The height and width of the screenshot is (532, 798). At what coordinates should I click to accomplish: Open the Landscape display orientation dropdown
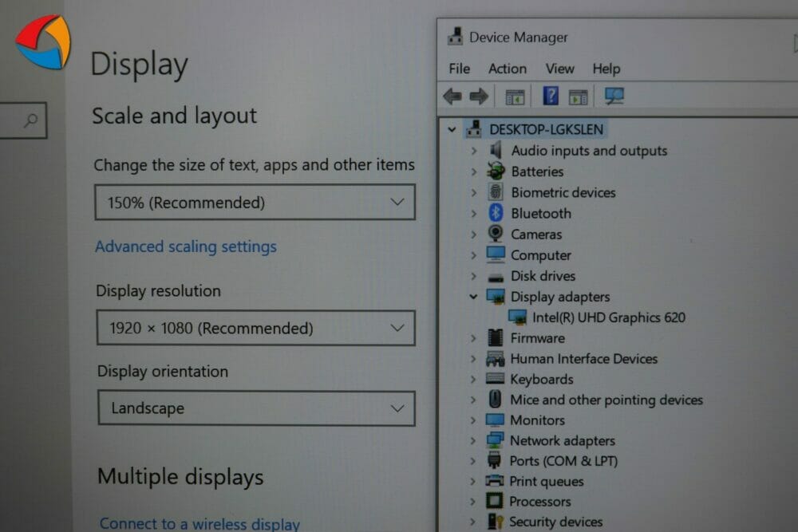click(256, 408)
